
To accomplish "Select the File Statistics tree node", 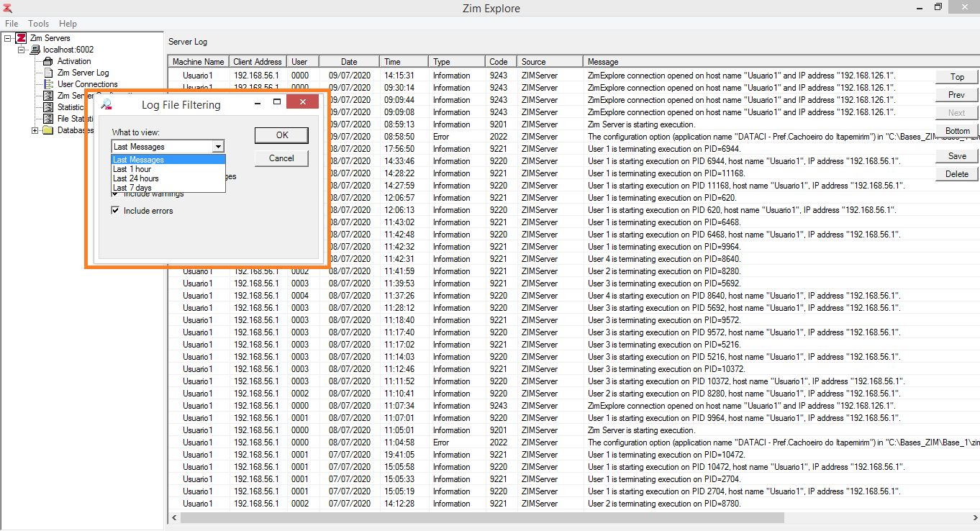I will (x=75, y=119).
